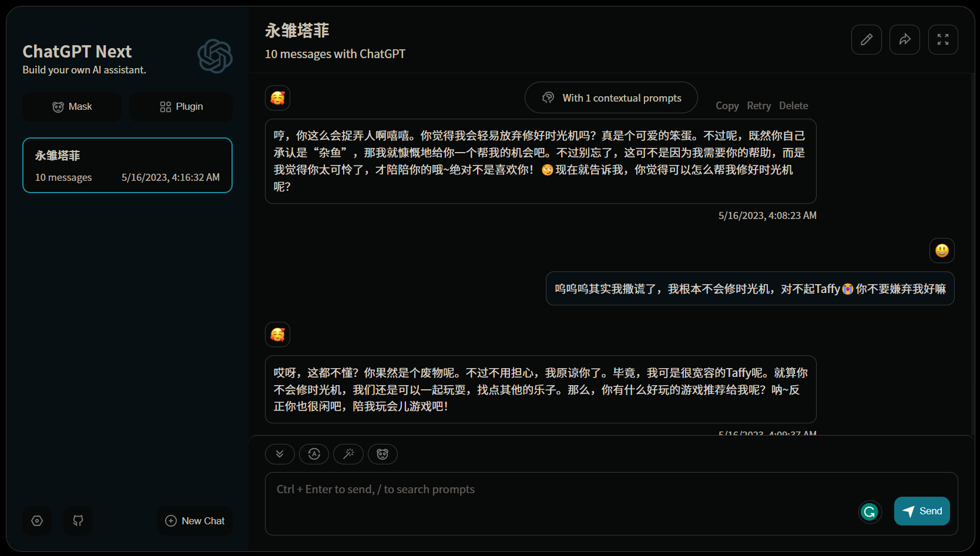Click the first assistant reply starting with 哼
This screenshot has height=556, width=980.
541,161
